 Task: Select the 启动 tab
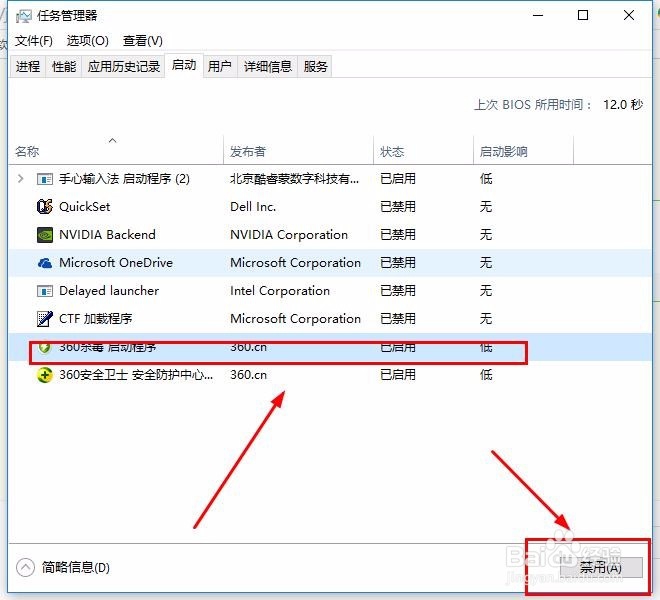click(x=184, y=65)
